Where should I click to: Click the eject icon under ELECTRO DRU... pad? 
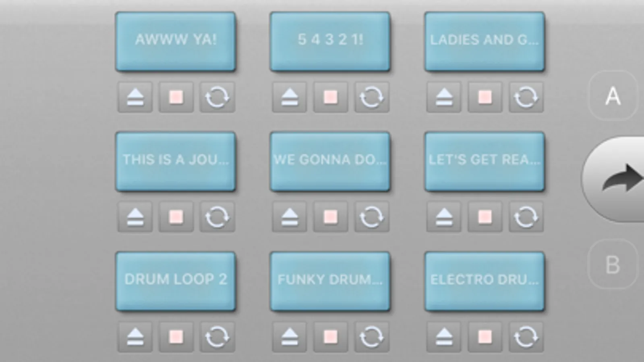tap(444, 337)
